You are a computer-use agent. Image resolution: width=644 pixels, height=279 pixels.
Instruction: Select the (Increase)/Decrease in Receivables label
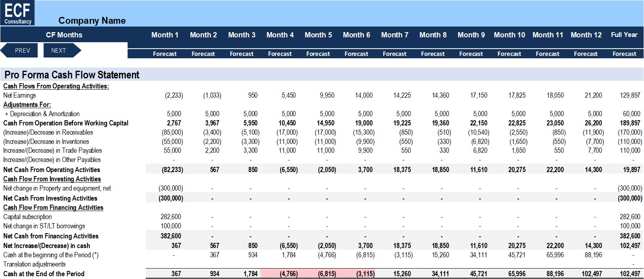pyautogui.click(x=48, y=132)
